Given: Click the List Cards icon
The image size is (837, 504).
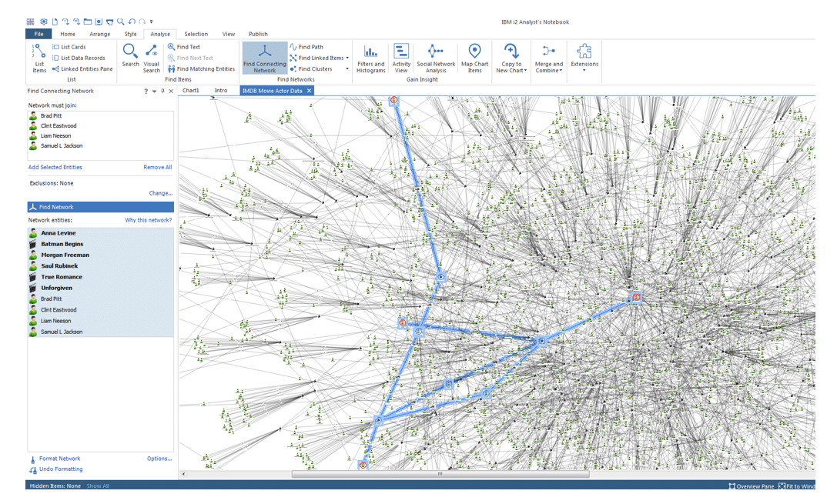Looking at the screenshot, I should point(55,47).
